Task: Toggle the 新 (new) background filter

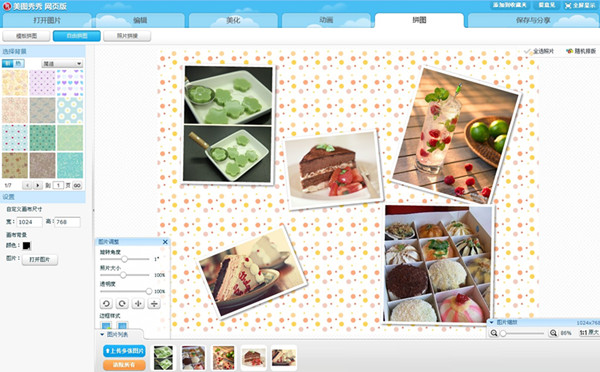Action: point(8,64)
